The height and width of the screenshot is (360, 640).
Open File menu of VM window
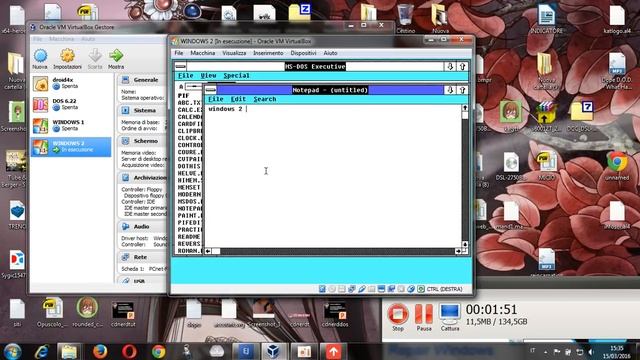(179, 53)
